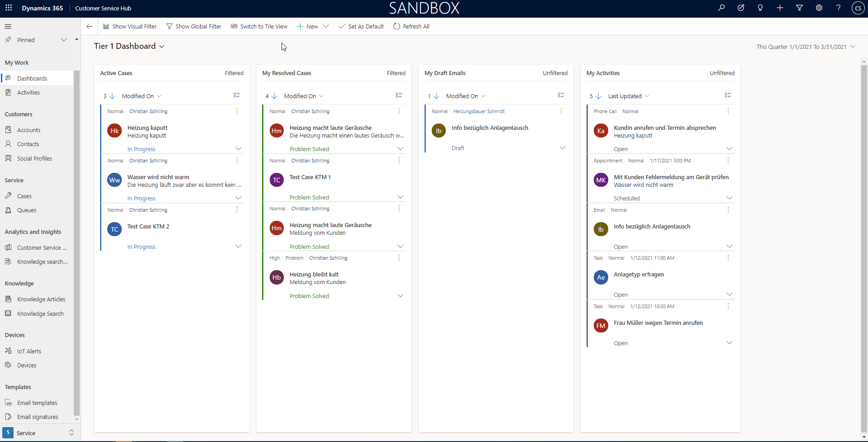Click Refresh All
This screenshot has width=868, height=442.
coord(411,26)
